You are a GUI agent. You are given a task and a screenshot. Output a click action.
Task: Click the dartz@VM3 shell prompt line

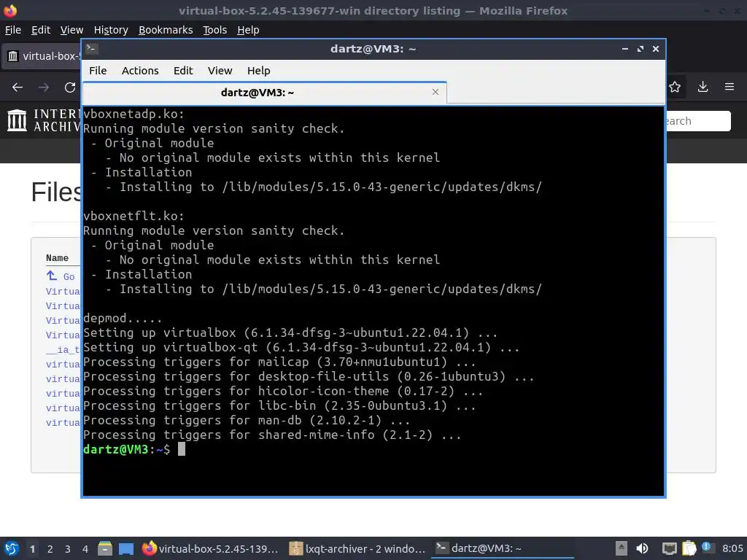[134, 449]
